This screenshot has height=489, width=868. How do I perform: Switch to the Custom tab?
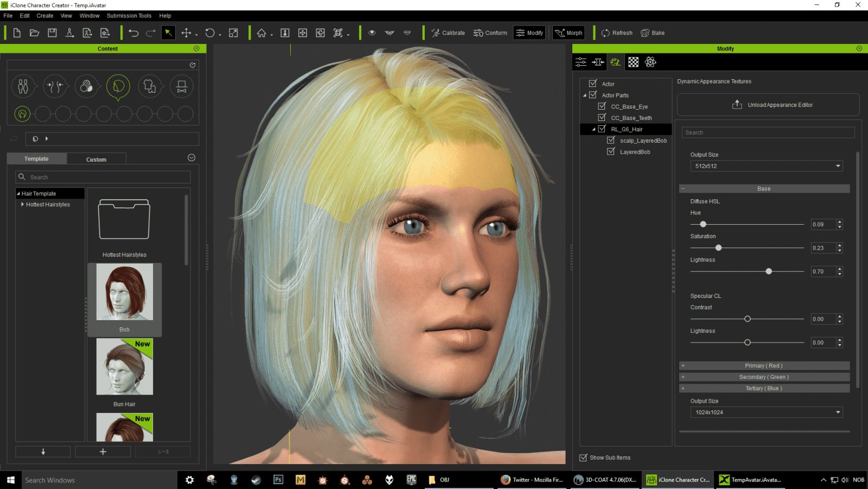[96, 158]
